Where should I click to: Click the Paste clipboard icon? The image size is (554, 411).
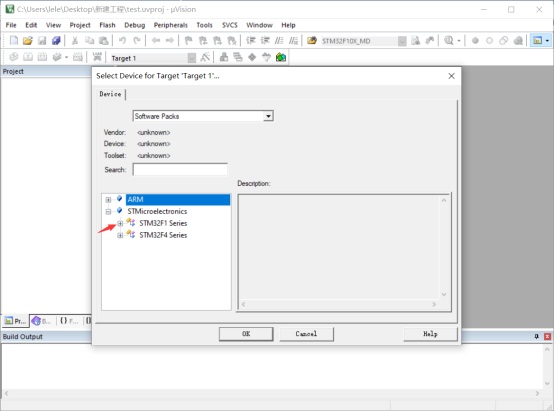(104, 41)
